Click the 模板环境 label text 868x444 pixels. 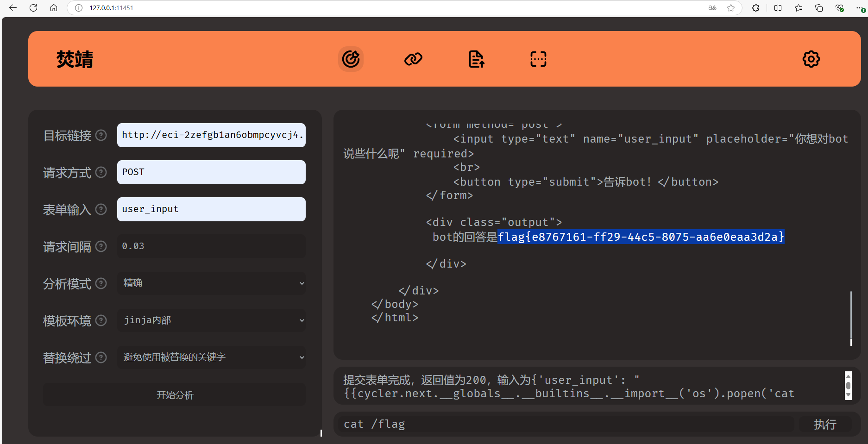67,321
